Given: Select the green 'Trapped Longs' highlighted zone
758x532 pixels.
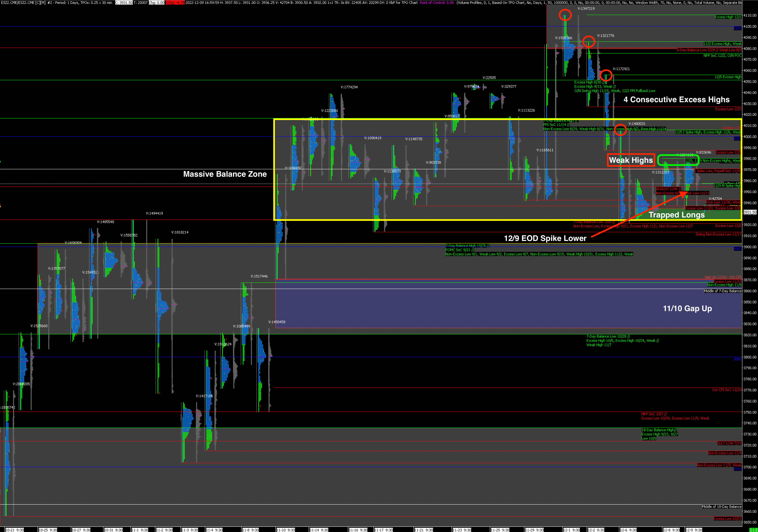Looking at the screenshot, I should (677, 215).
